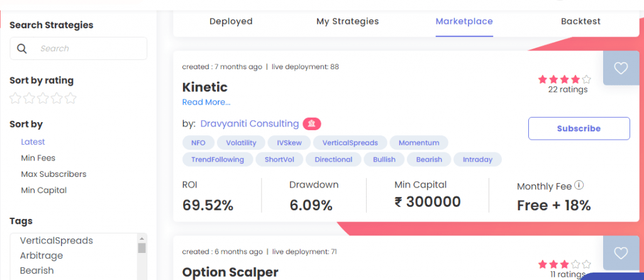Screen dimensions: 644x280
Task: Sort strategies by Min Fees
Action: 38,158
